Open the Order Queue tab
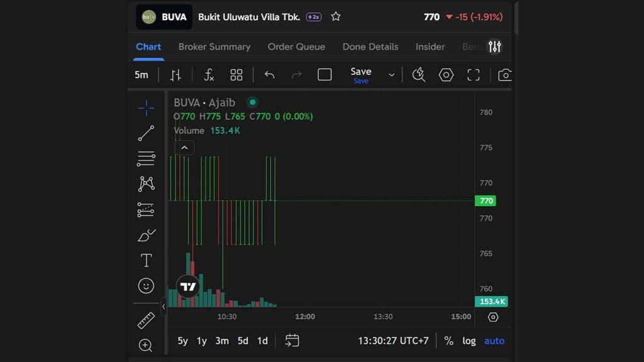This screenshot has height=362, width=644. coord(297,47)
